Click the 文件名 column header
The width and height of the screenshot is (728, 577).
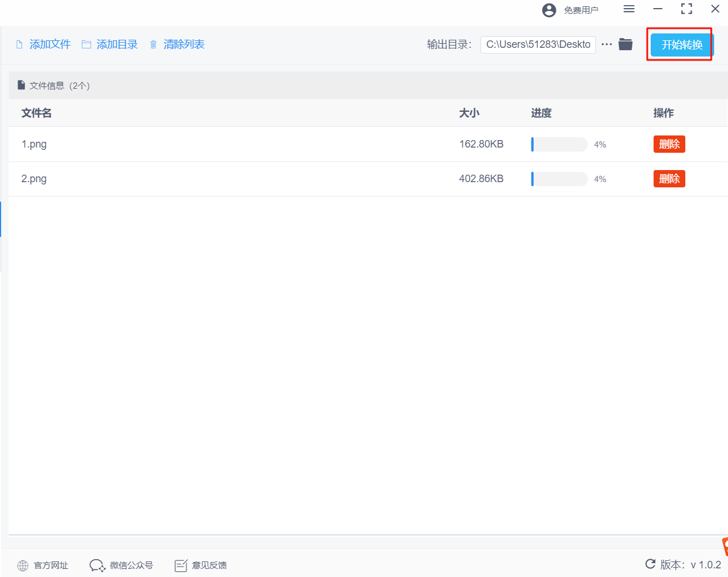point(36,113)
